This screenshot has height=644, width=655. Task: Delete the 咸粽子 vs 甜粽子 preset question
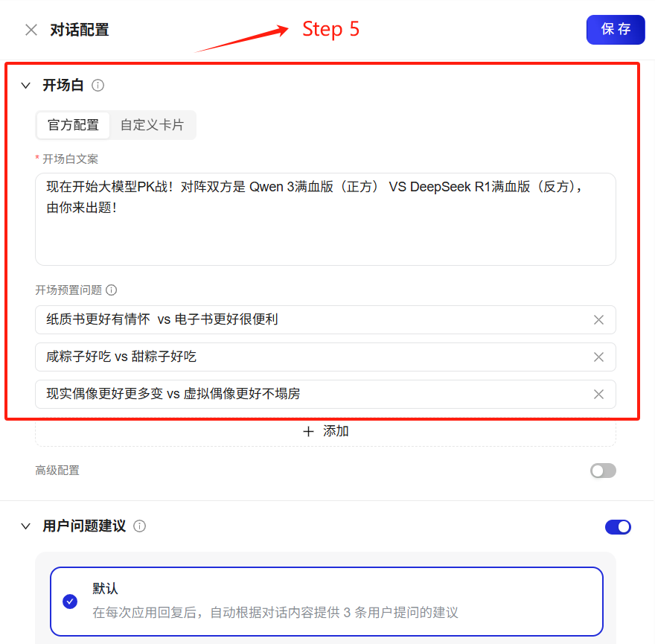[x=598, y=357]
